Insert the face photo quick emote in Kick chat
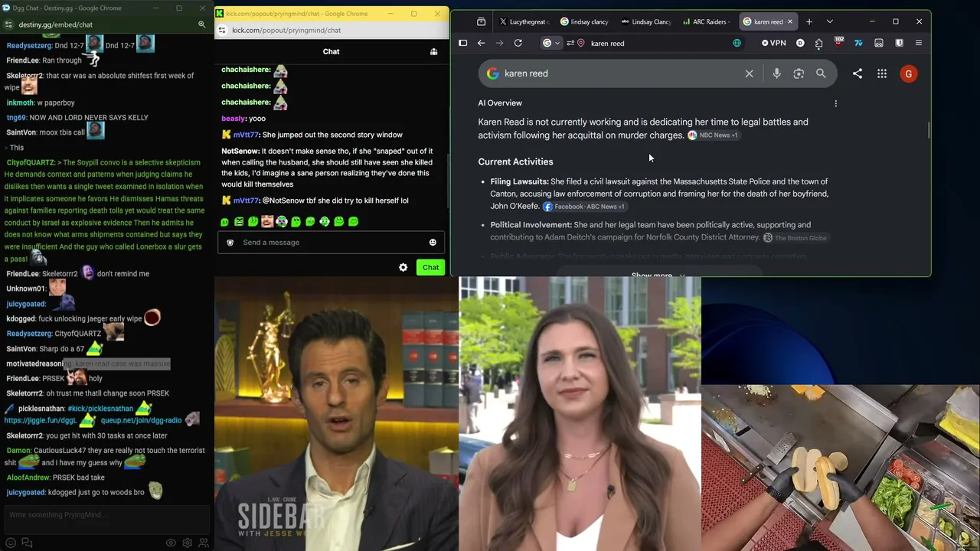The image size is (980, 551). click(267, 222)
